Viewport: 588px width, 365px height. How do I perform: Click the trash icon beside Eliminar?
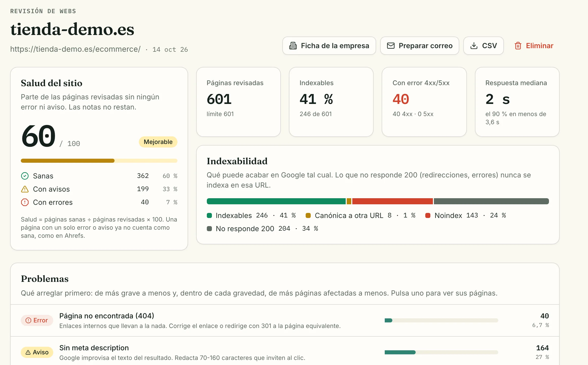coord(518,46)
